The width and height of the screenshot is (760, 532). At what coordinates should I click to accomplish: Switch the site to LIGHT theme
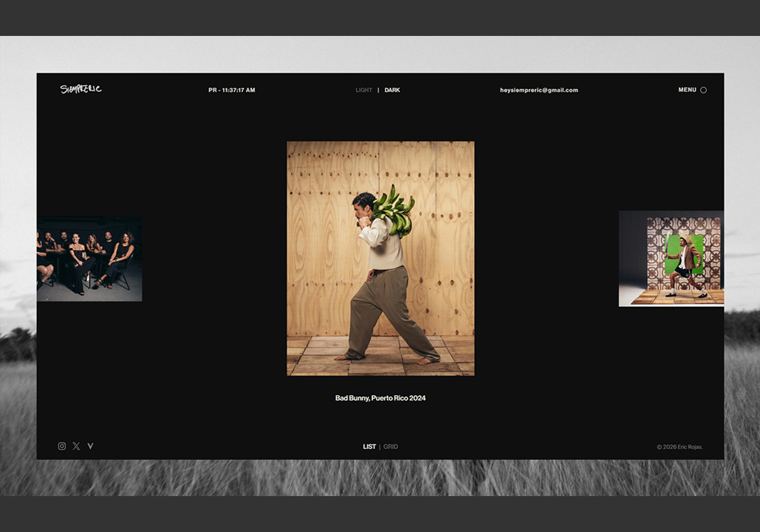363,90
